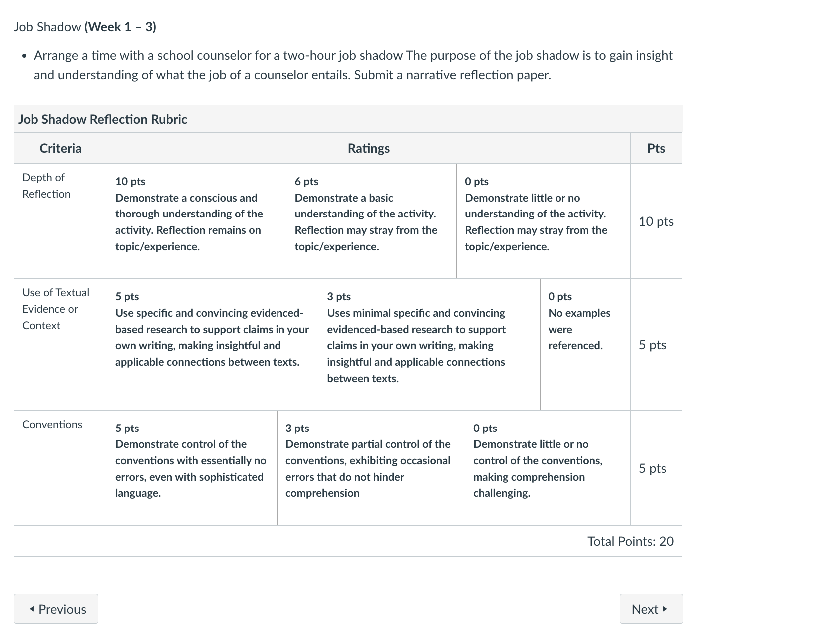This screenshot has width=834, height=644.
Task: Select the 3 pts partial control rating
Action: pyautogui.click(x=371, y=468)
